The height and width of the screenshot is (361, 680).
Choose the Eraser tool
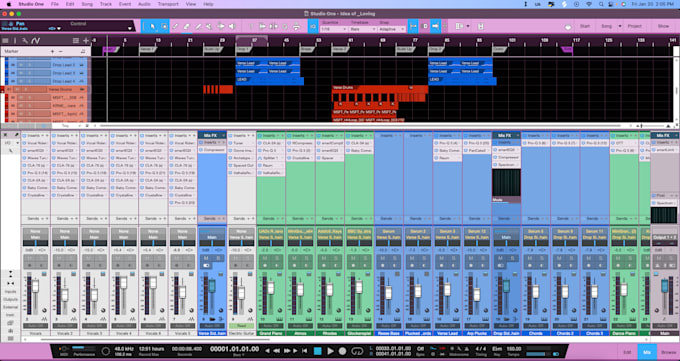coord(186,26)
